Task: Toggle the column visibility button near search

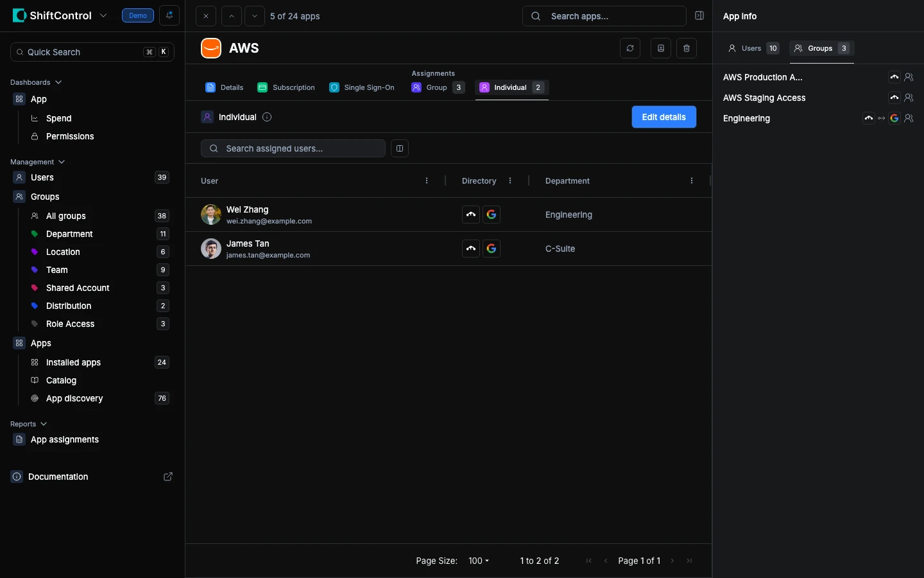Action: tap(400, 148)
